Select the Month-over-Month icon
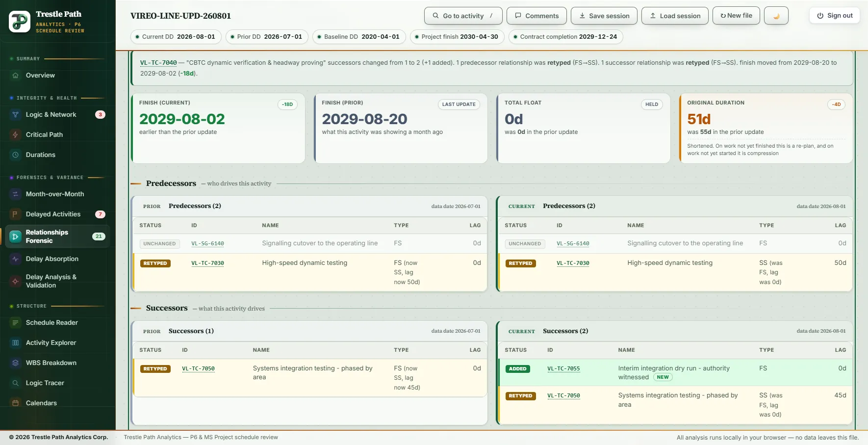 point(15,194)
